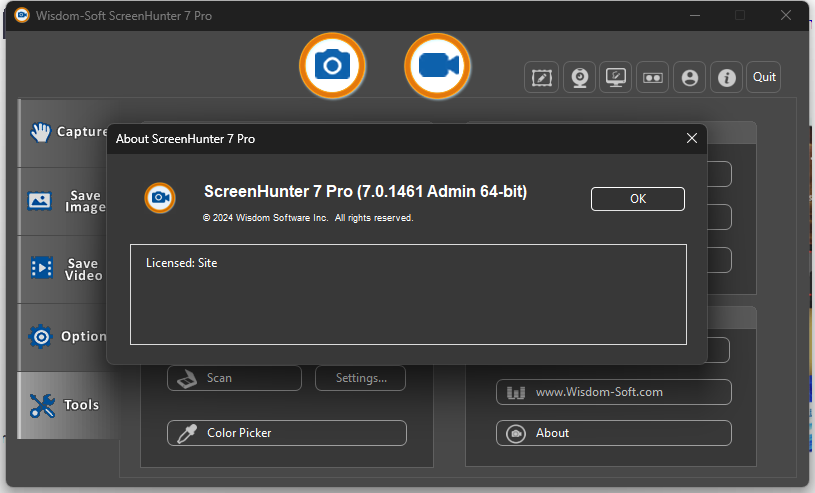Minimize the ScreenHunter main window

coord(694,15)
